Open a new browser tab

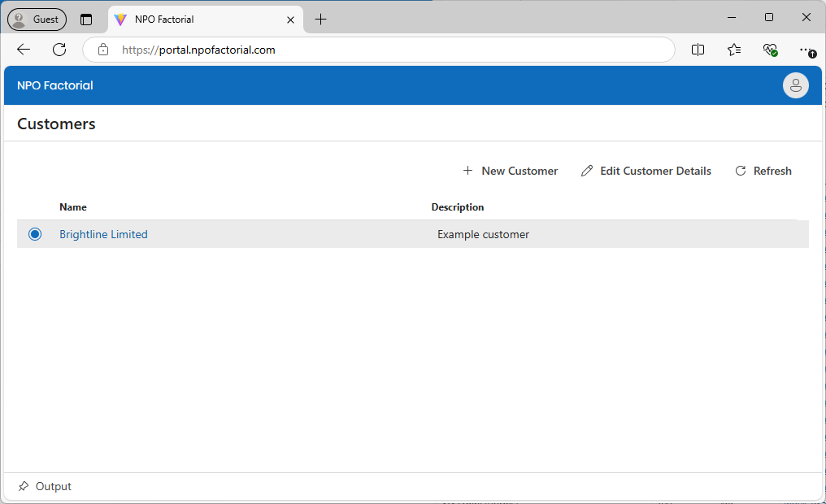(321, 20)
